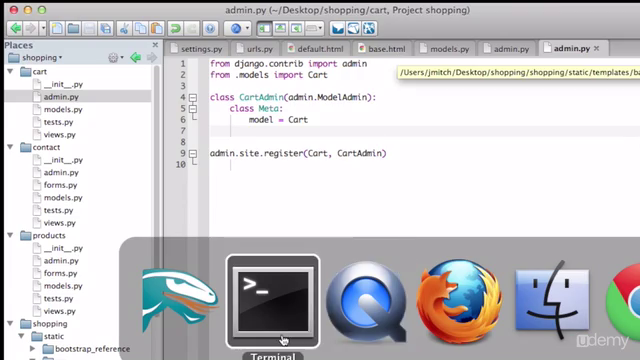Open the navigation history dropdown arrow
The height and width of the screenshot is (360, 640).
(x=43, y=28)
